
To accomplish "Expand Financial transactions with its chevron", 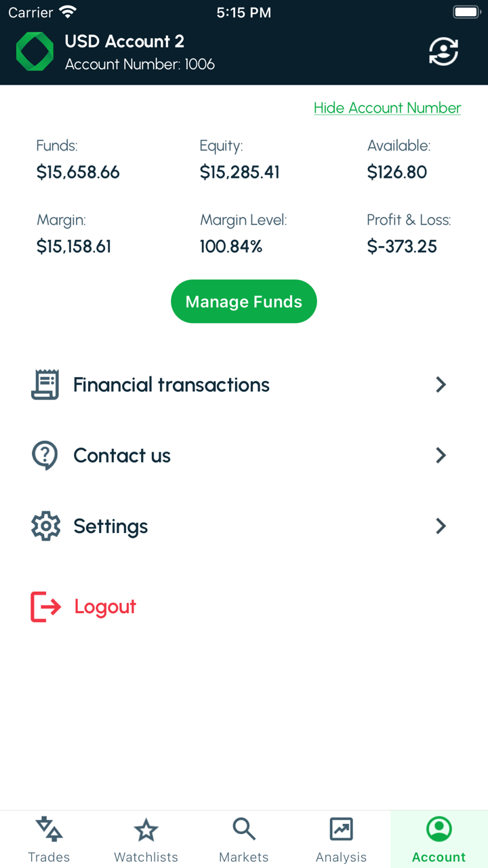I will [441, 384].
